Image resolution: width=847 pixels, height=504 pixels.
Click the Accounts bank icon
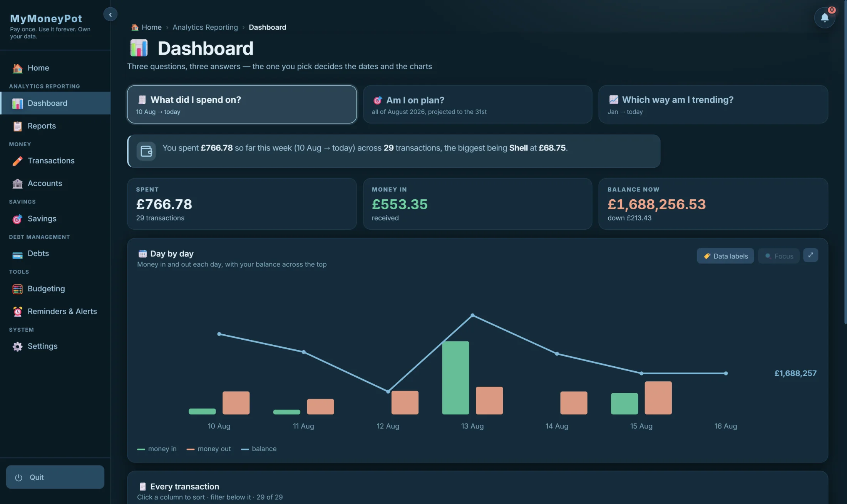pos(17,184)
